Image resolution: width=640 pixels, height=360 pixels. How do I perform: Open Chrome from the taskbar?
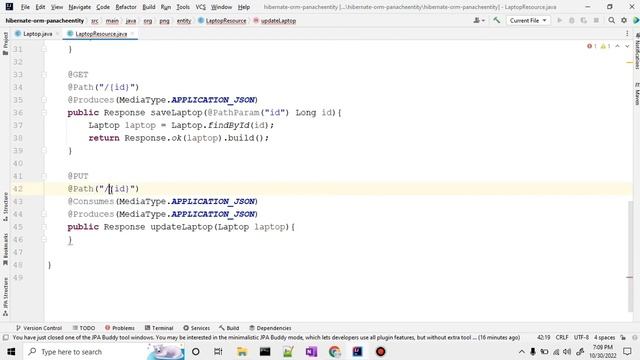click(335, 352)
